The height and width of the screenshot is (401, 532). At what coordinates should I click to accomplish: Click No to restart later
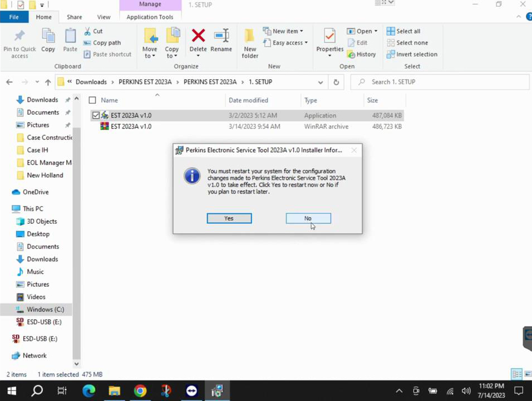pyautogui.click(x=308, y=218)
